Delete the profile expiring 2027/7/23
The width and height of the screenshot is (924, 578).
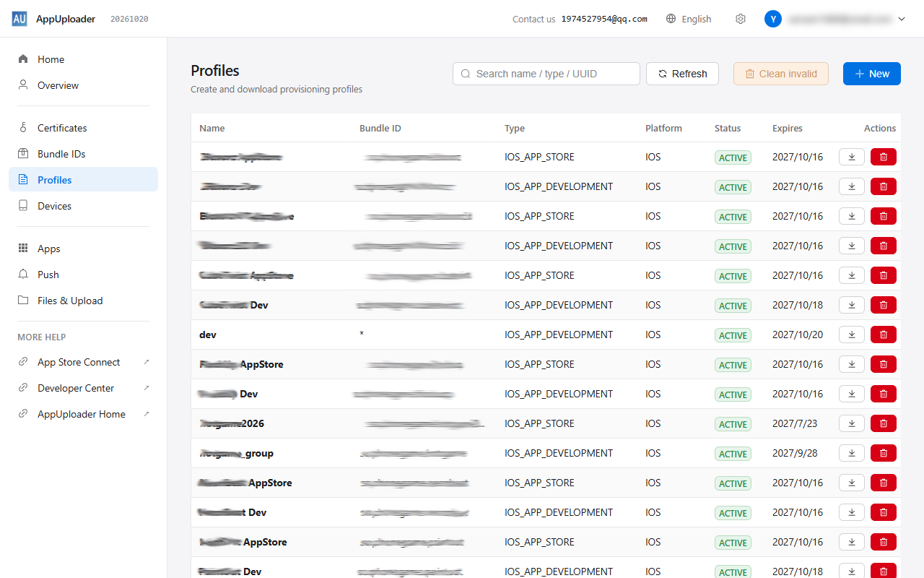(884, 423)
